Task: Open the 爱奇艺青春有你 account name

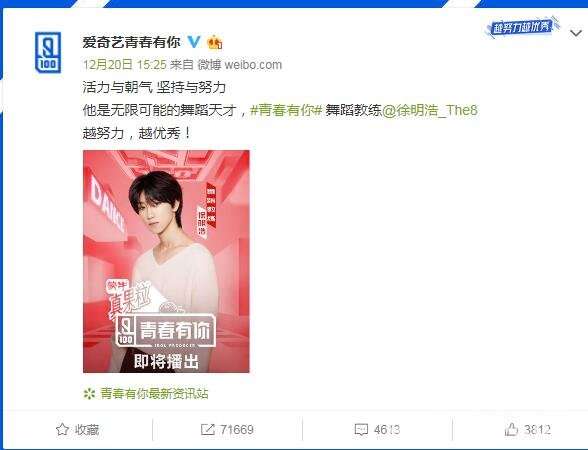Action: [x=131, y=42]
